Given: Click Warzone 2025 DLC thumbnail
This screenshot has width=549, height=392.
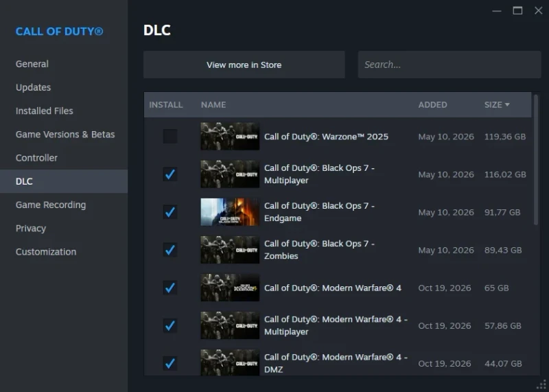Looking at the screenshot, I should pos(230,136).
